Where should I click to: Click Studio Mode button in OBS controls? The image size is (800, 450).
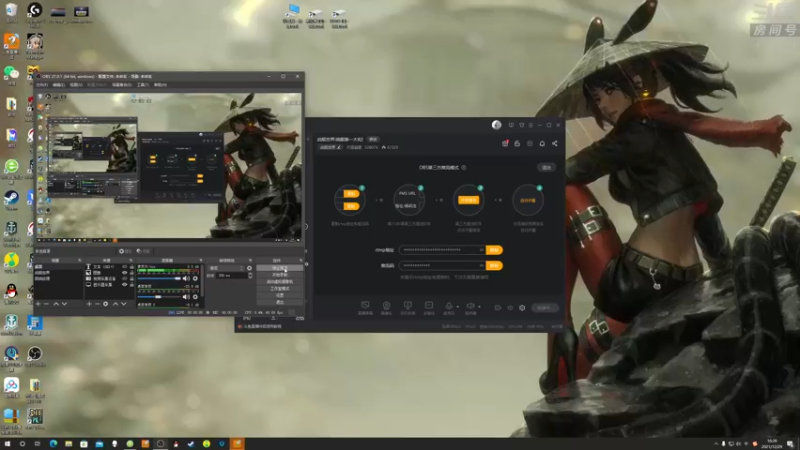(280, 288)
